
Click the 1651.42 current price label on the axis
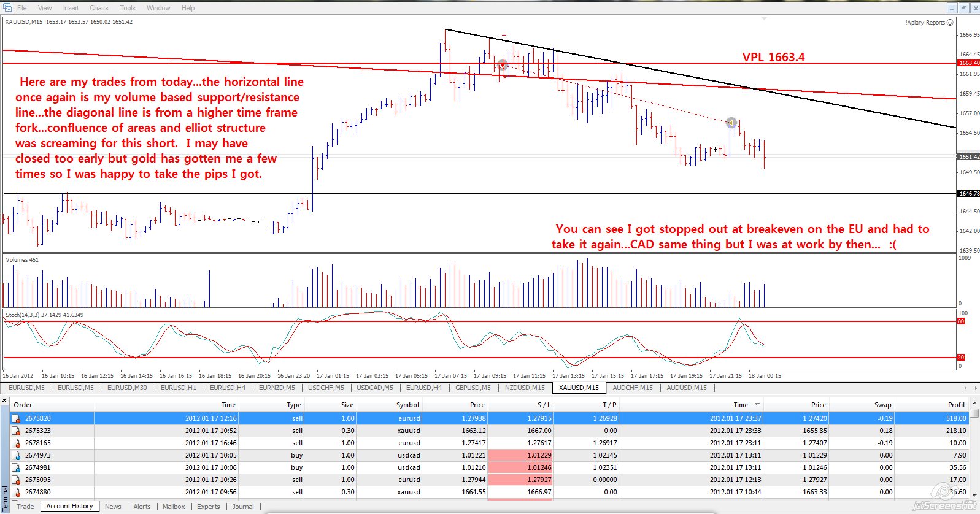tap(969, 157)
